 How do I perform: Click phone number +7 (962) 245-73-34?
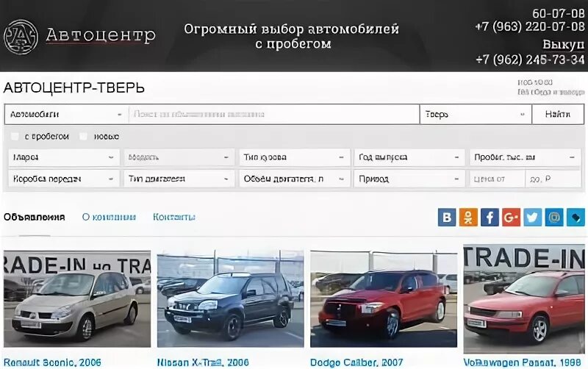530,60
